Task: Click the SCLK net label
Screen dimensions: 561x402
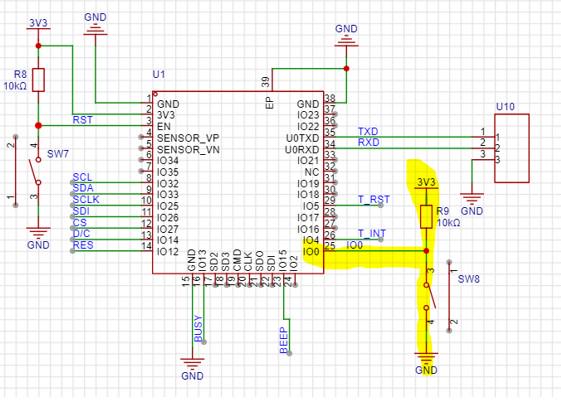Action: [86, 199]
